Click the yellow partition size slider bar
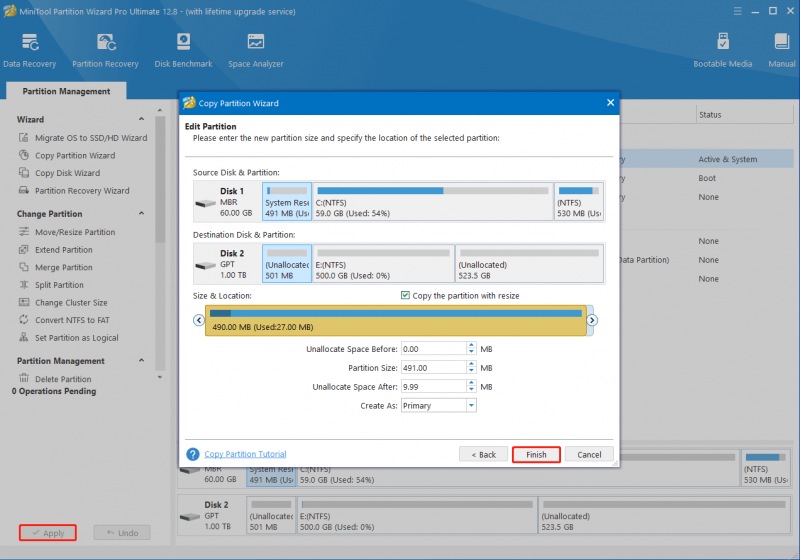This screenshot has width=800, height=560. pos(396,320)
